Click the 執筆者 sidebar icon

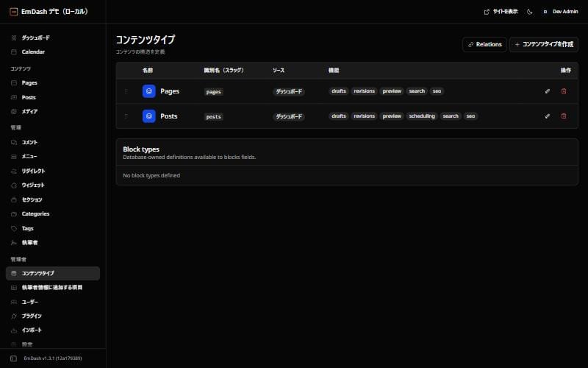[14, 243]
